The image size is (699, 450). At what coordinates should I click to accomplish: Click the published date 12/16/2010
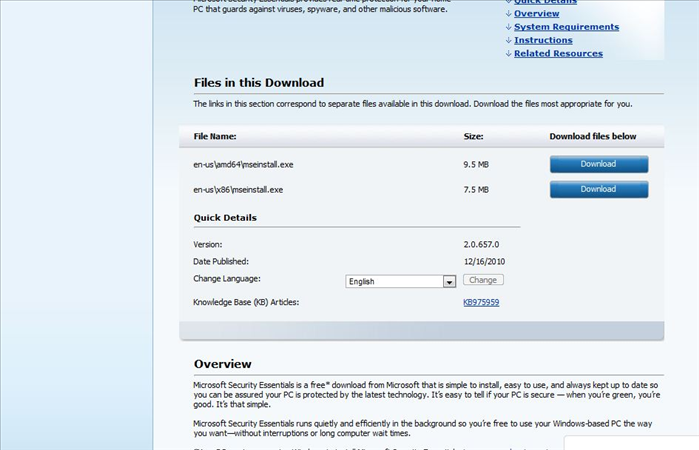coord(484,261)
